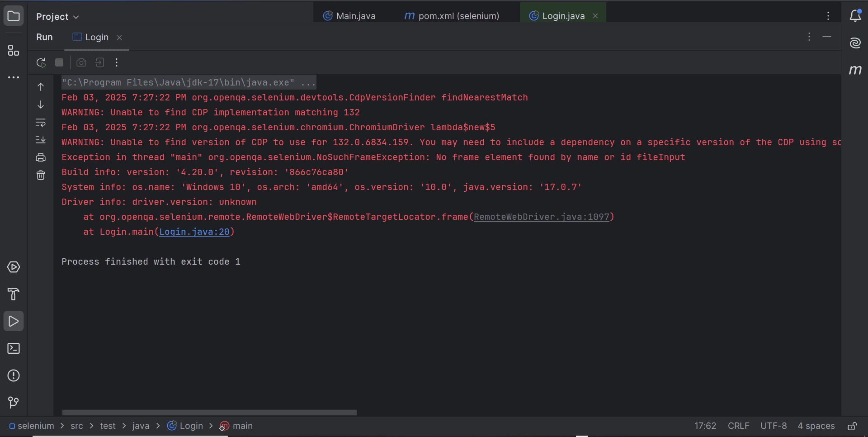Toggle scroll to end
This screenshot has width=868, height=437.
[x=41, y=140]
